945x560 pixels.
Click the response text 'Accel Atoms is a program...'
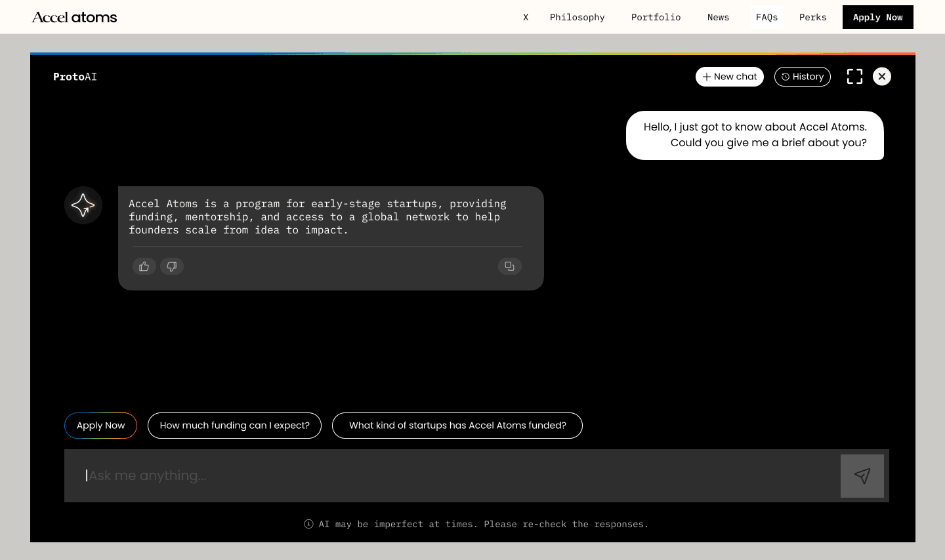(318, 217)
